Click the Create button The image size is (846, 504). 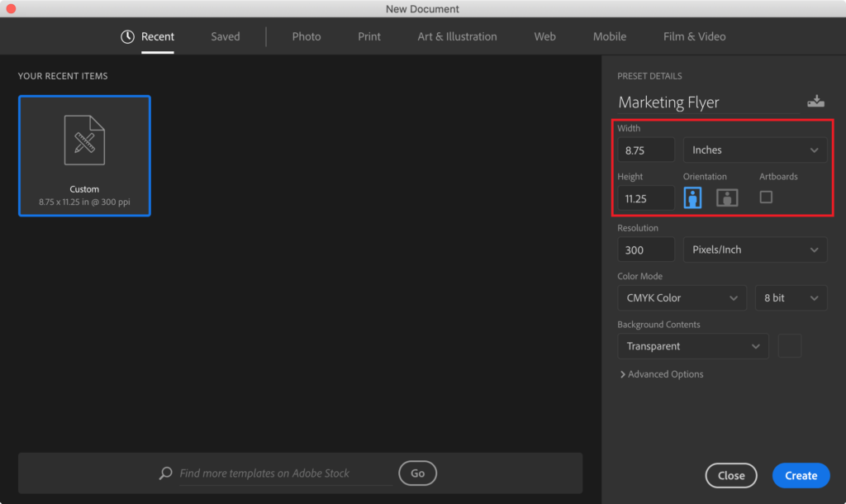tap(801, 475)
